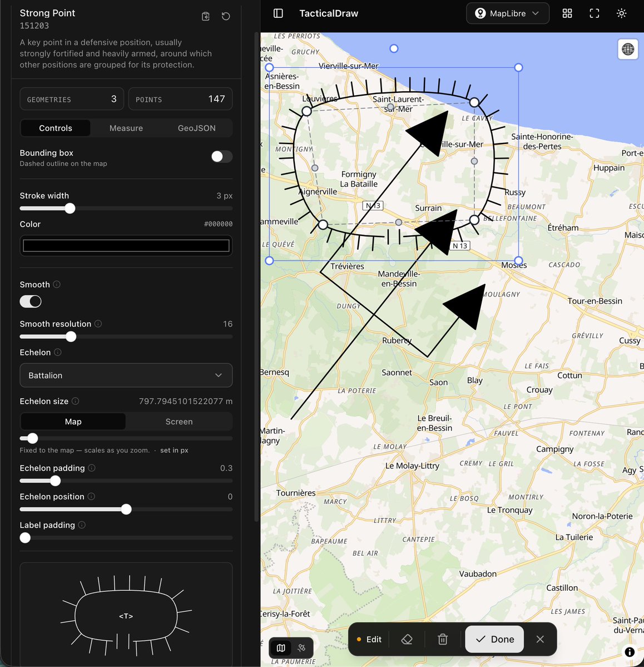This screenshot has width=644, height=667.
Task: Enter fullscreen mode with the expand icon
Action: (x=595, y=13)
